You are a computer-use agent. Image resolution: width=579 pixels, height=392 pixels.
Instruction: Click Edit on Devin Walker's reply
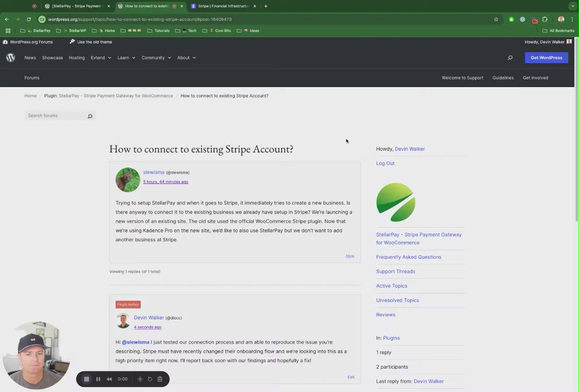pyautogui.click(x=351, y=377)
